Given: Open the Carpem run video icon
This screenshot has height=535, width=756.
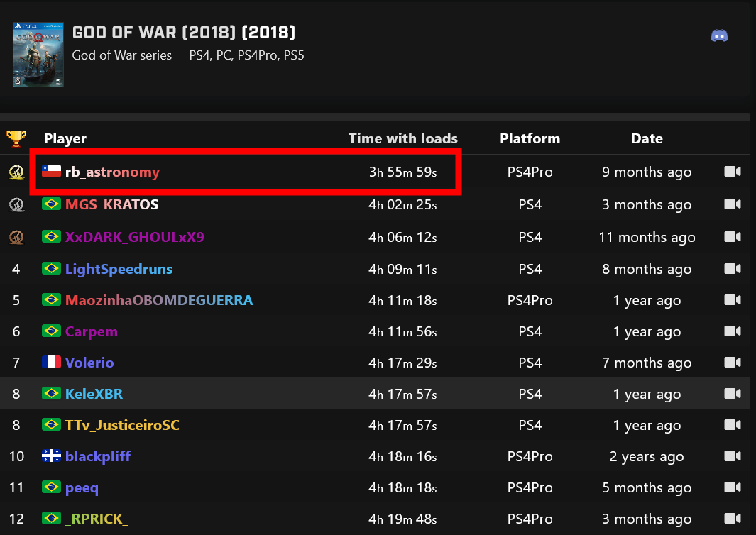Looking at the screenshot, I should coord(733,331).
